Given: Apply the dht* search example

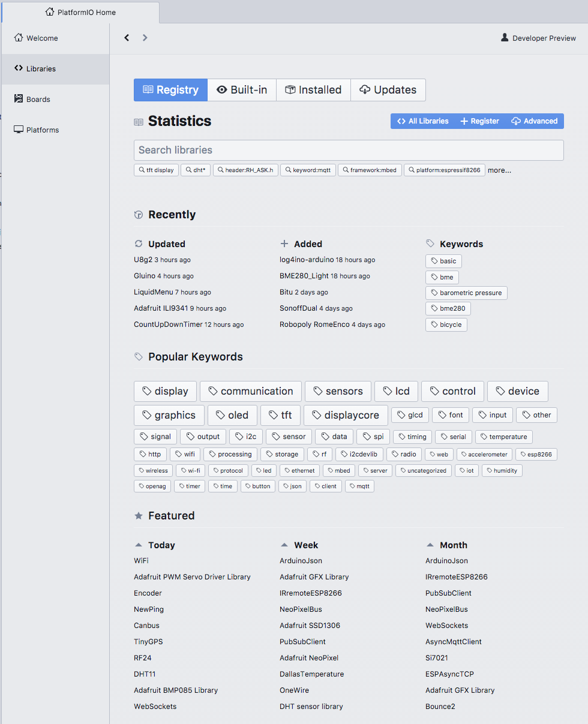Looking at the screenshot, I should point(196,170).
